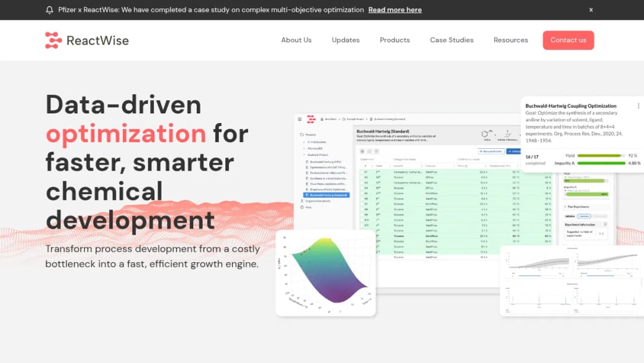
Task: Click the 'Buchwald-Hartwig Coupling Optimization' card title
Action: [x=571, y=106]
